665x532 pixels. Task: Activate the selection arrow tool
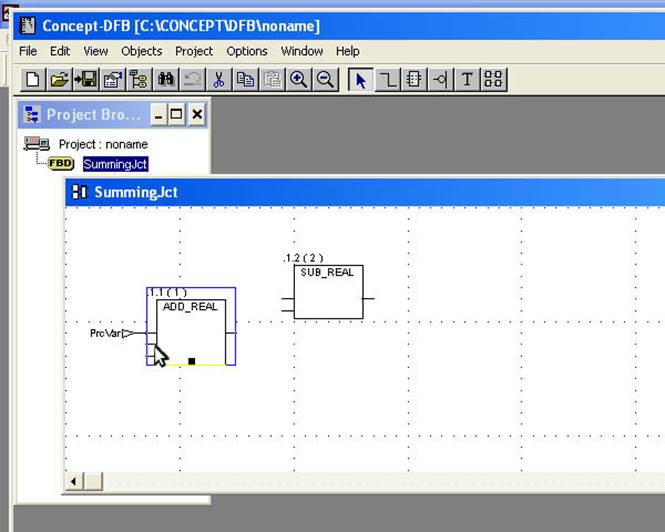(360, 79)
